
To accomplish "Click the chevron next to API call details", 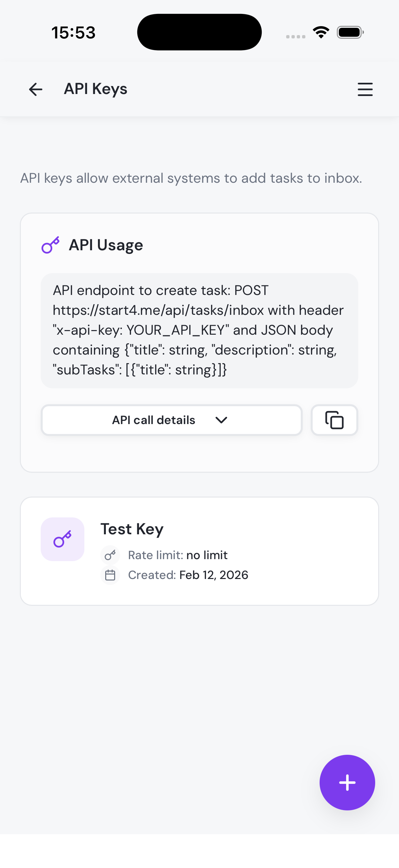I will tap(221, 420).
